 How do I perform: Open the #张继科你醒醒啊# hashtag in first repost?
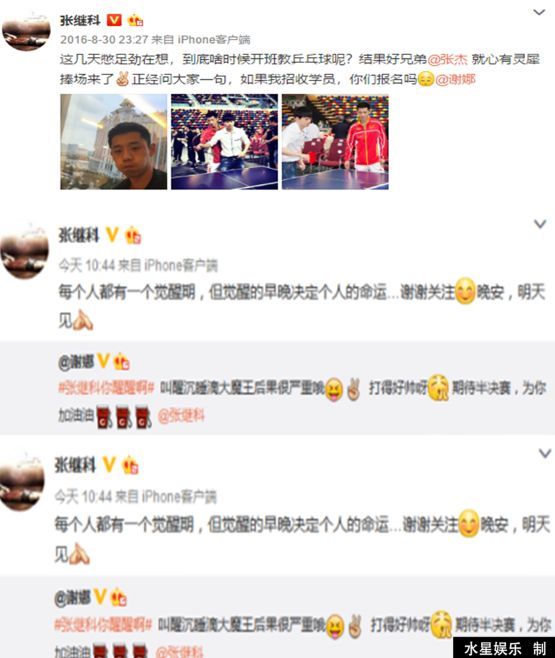[106, 387]
